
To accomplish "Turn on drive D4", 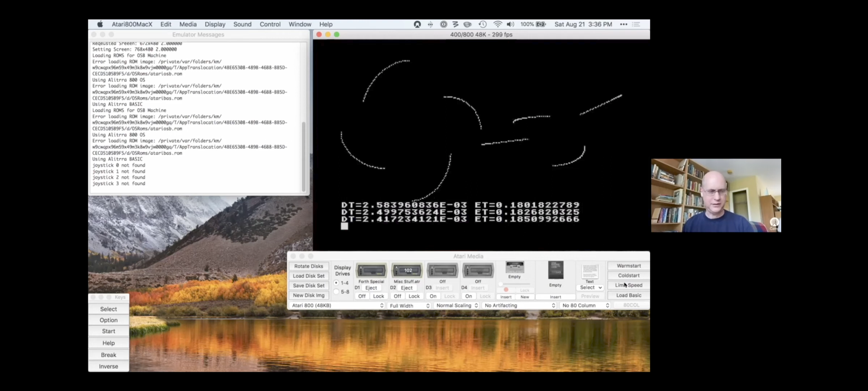I will [469, 296].
